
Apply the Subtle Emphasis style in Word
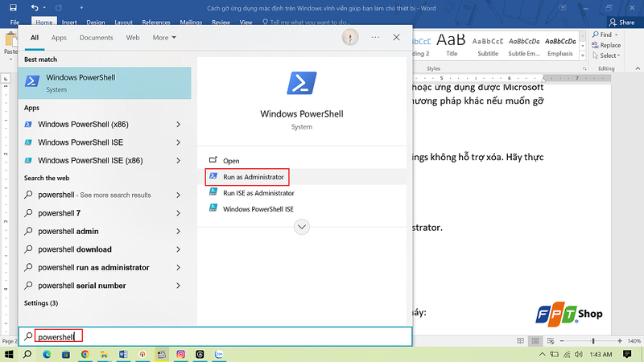[524, 45]
